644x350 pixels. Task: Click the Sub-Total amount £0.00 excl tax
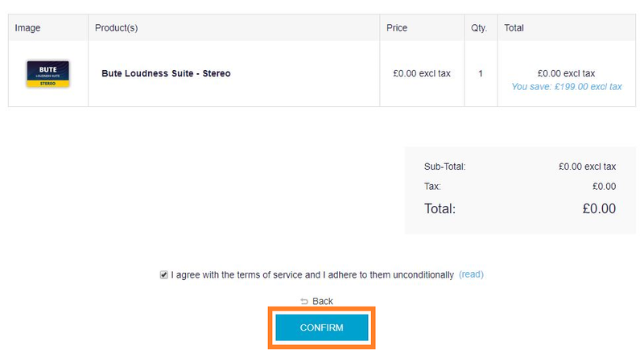(587, 167)
